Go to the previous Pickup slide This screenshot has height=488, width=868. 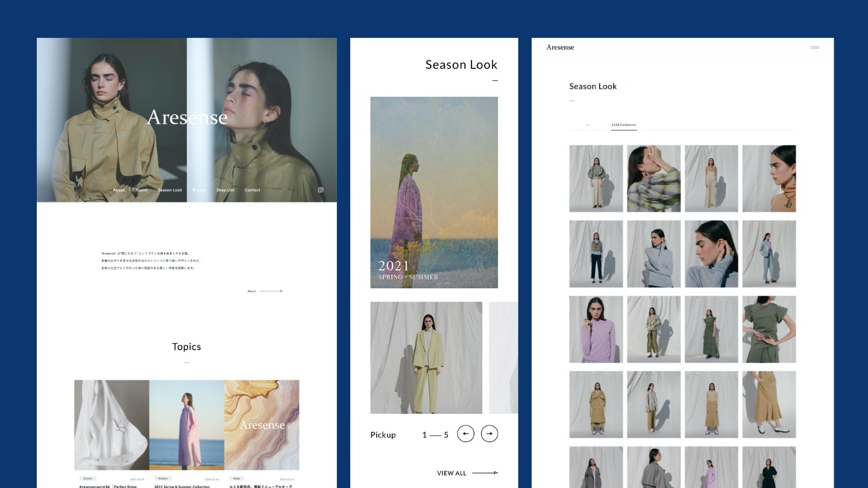[465, 434]
